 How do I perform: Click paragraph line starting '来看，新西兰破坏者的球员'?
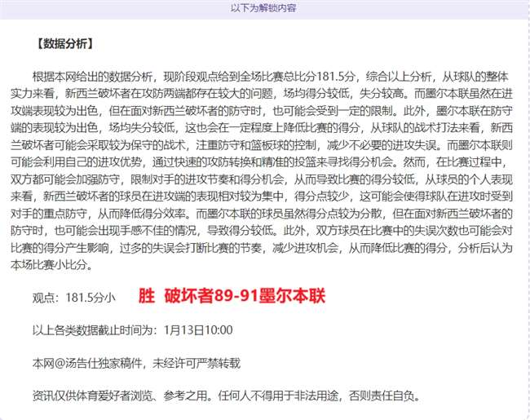pos(262,196)
